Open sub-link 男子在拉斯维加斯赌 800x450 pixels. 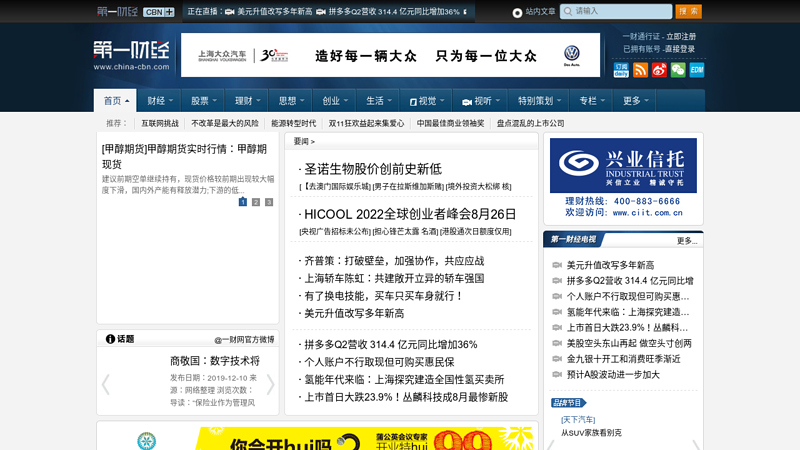408,187
